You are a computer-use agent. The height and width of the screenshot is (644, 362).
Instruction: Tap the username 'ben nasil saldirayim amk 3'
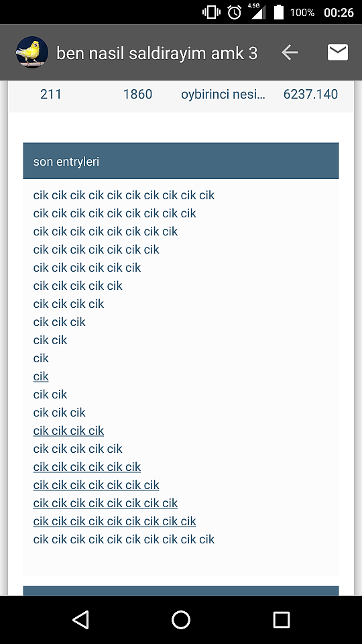[157, 53]
